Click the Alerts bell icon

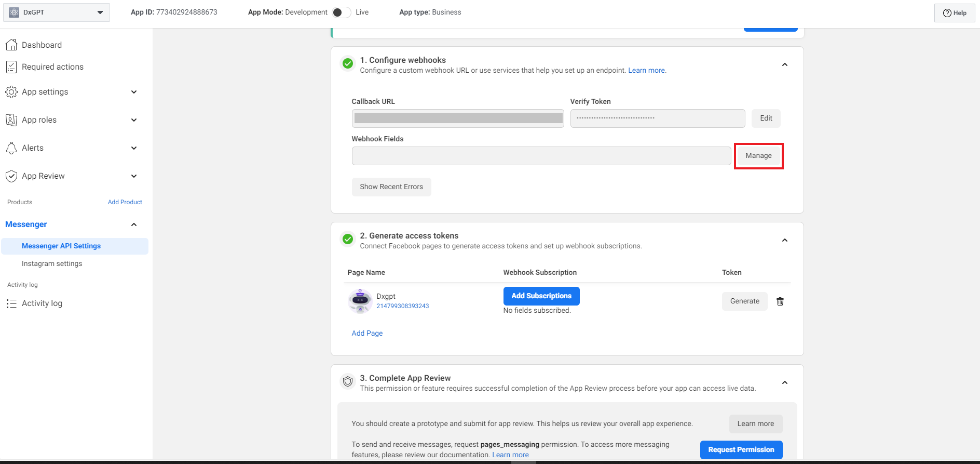[x=11, y=148]
